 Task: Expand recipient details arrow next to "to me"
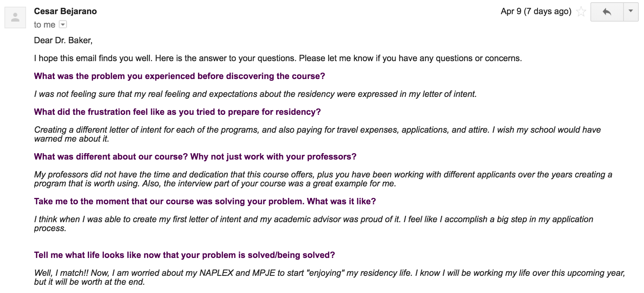[x=63, y=25]
